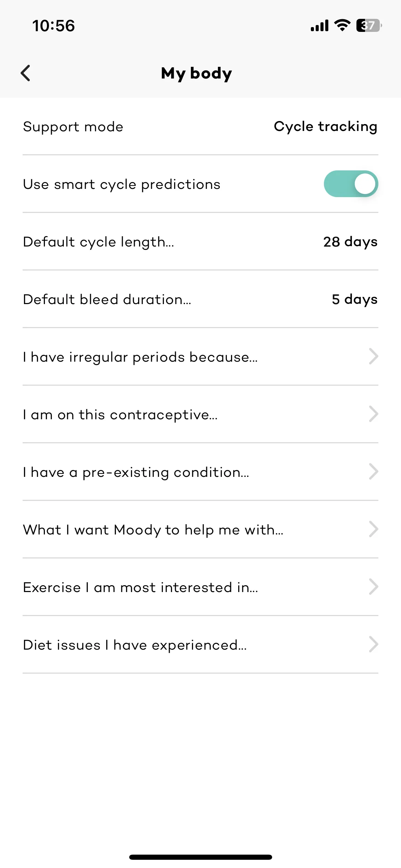This screenshot has height=868, width=401.
Task: Click chevron beside Moody help options
Action: click(373, 529)
